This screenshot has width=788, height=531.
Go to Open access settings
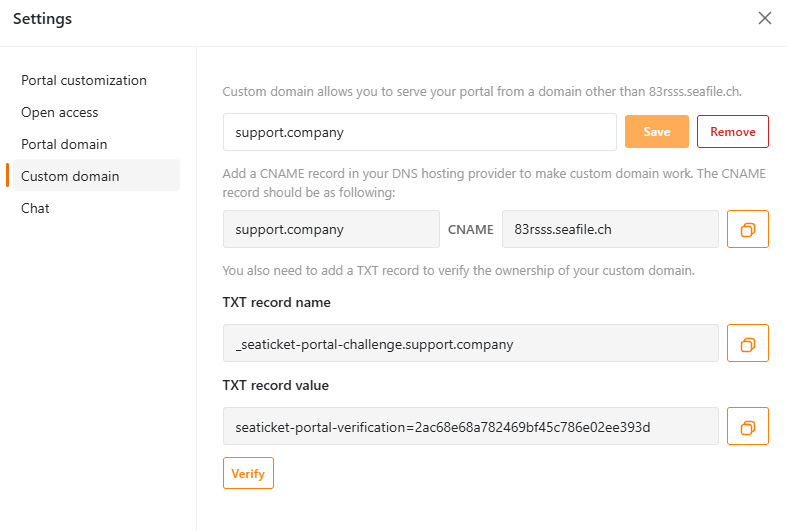(x=60, y=113)
